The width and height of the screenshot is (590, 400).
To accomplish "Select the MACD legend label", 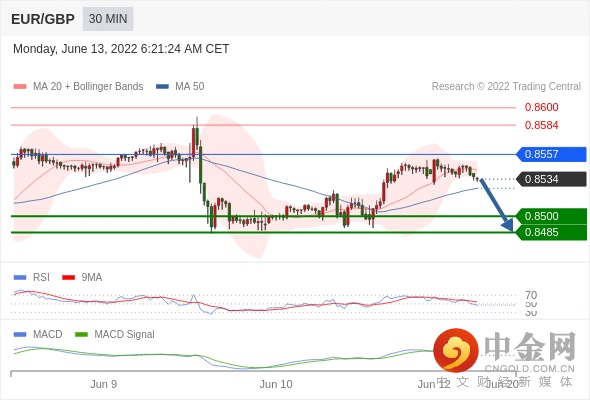I will click(x=48, y=335).
